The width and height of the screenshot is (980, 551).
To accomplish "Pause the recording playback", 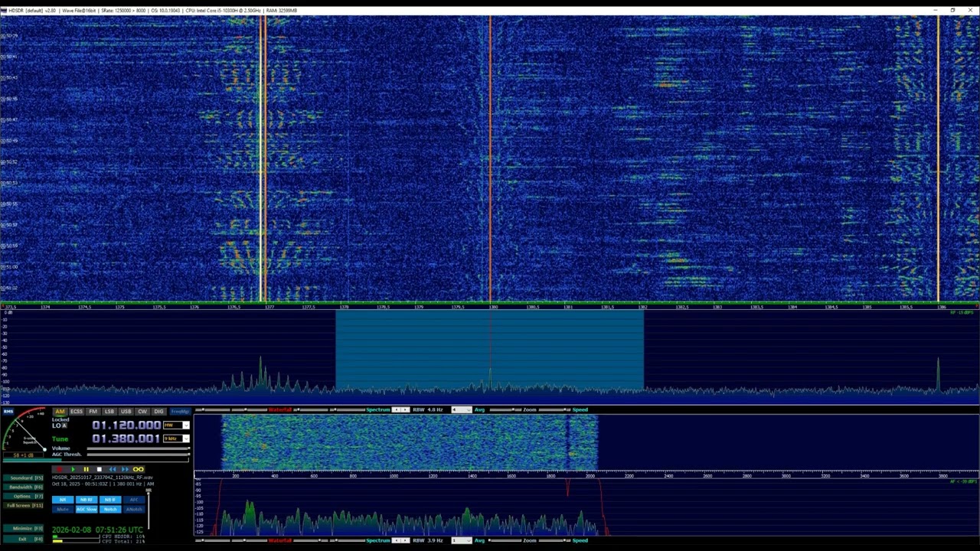I will pos(86,469).
